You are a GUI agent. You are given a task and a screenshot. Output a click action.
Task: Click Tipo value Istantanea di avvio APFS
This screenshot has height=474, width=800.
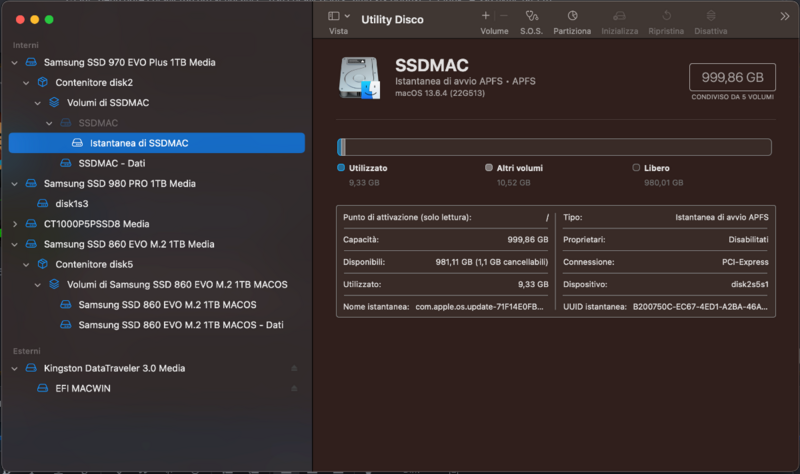pyautogui.click(x=721, y=217)
